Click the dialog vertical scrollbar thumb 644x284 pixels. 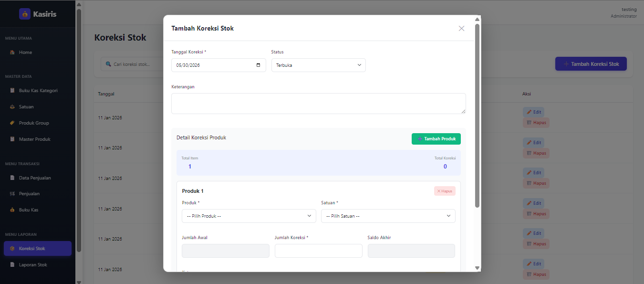477,116
